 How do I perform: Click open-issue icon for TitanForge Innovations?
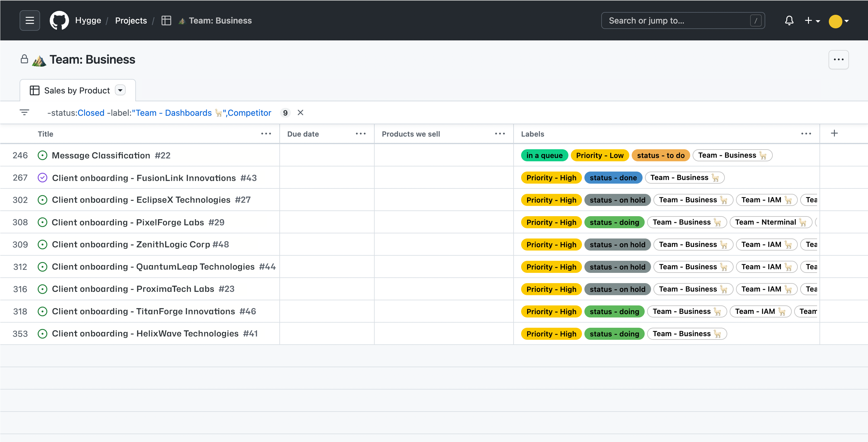click(x=42, y=311)
